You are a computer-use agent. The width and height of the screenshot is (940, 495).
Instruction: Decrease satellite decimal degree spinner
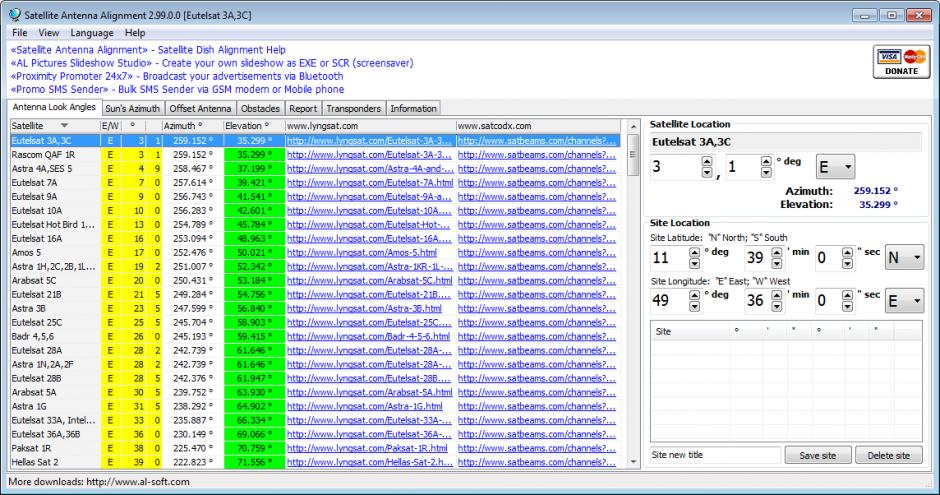[766, 173]
